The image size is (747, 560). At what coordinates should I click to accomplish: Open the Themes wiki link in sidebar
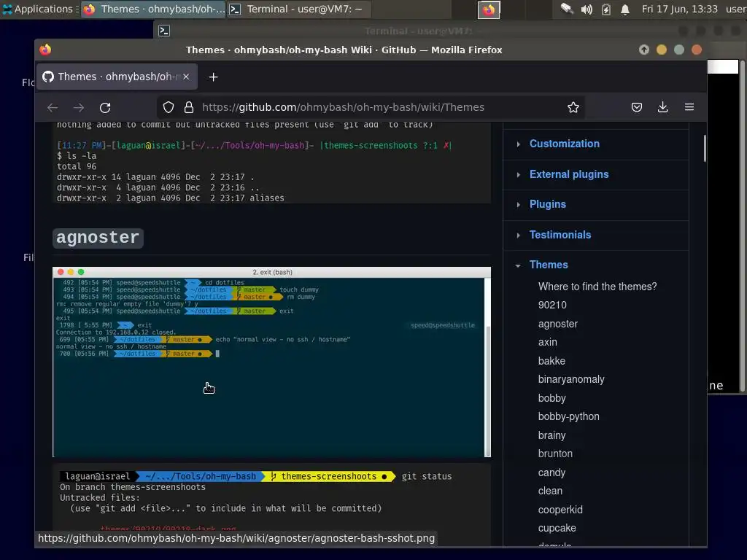tap(549, 265)
